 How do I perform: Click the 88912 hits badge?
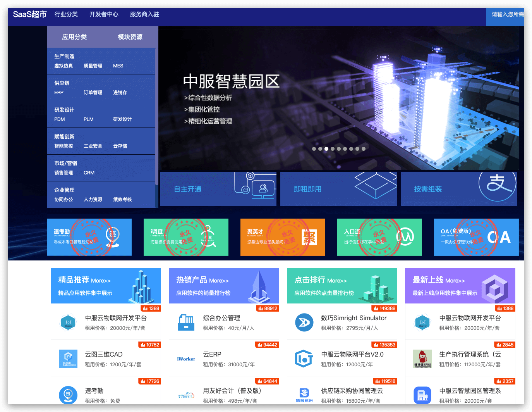pos(268,309)
